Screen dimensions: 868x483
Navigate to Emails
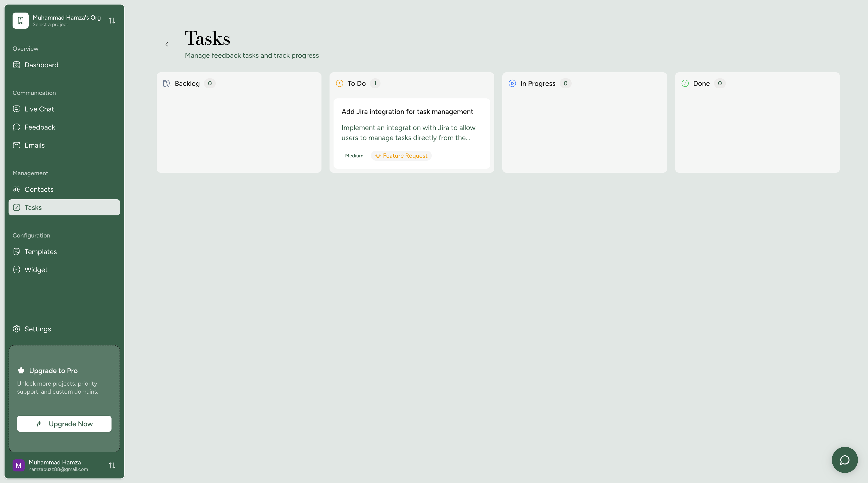click(x=34, y=145)
